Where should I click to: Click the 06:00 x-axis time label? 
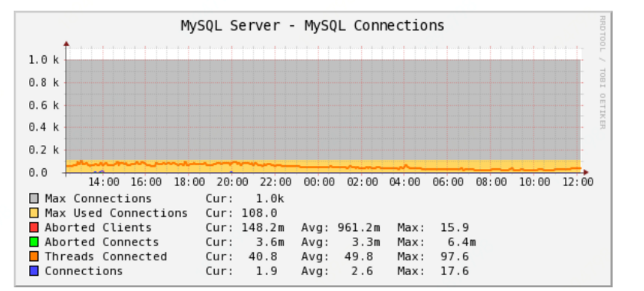[x=448, y=182]
